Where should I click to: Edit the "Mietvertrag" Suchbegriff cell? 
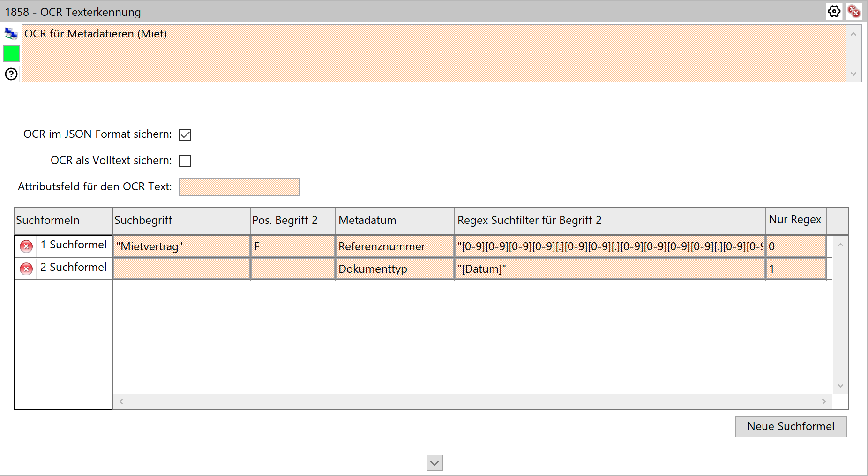[x=181, y=246]
